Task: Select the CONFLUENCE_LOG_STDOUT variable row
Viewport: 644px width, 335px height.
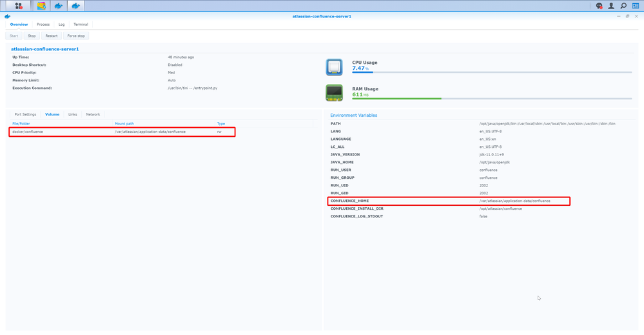Action: (480, 216)
